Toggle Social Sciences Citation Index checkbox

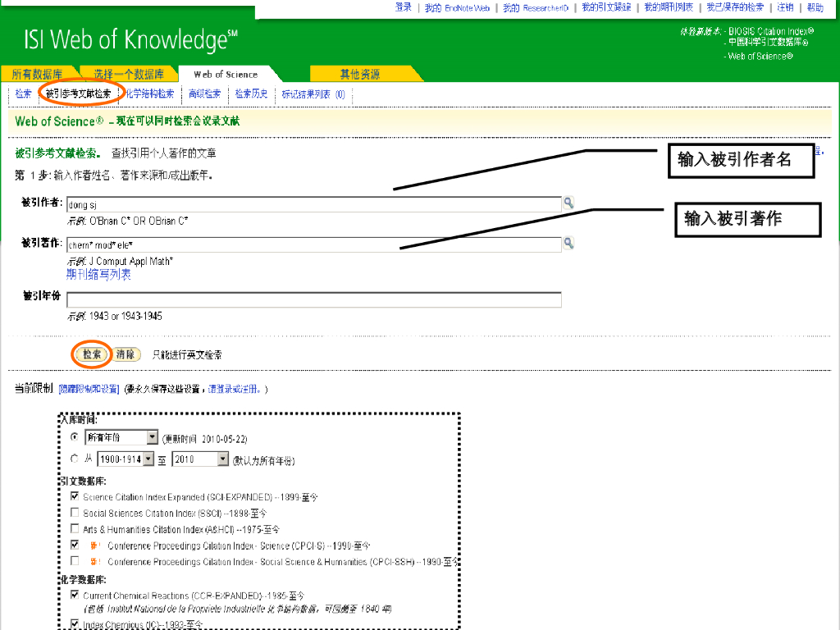click(x=75, y=513)
